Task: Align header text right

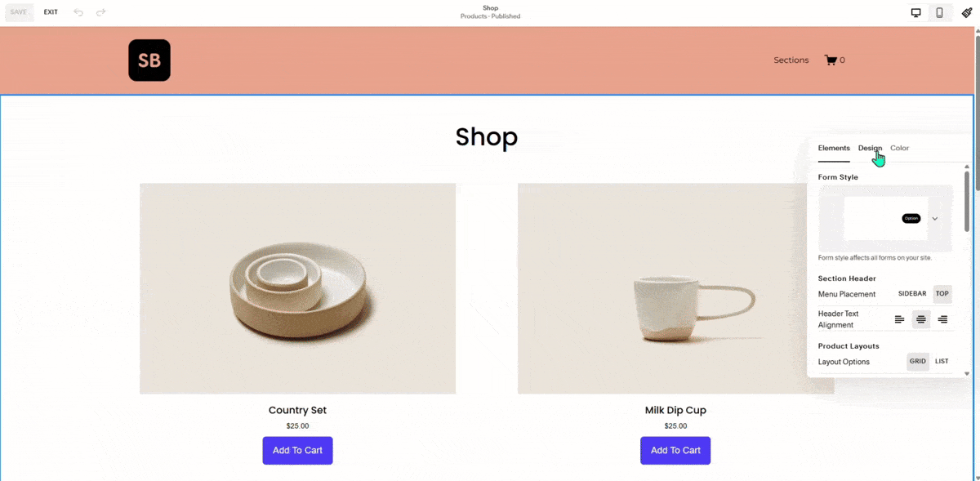Action: [942, 319]
